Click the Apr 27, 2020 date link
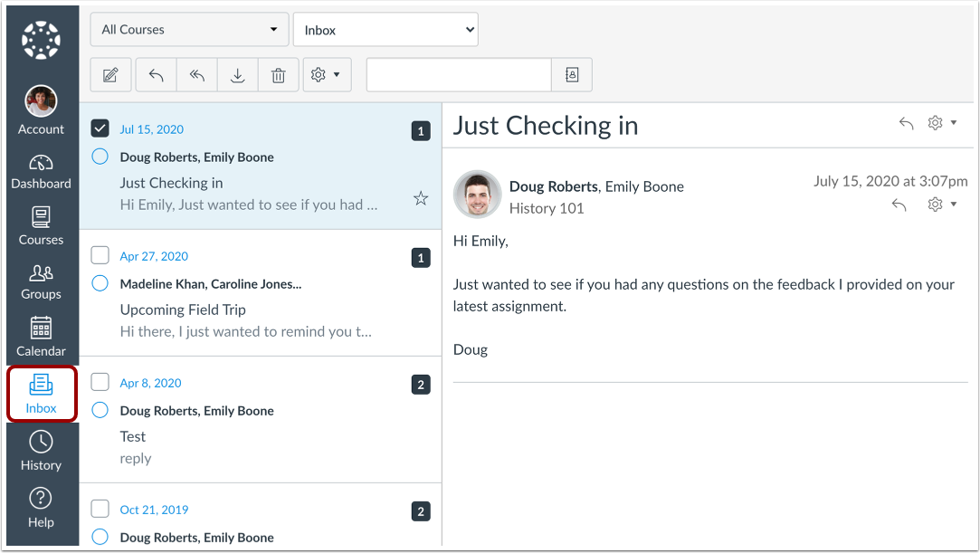 coord(154,256)
